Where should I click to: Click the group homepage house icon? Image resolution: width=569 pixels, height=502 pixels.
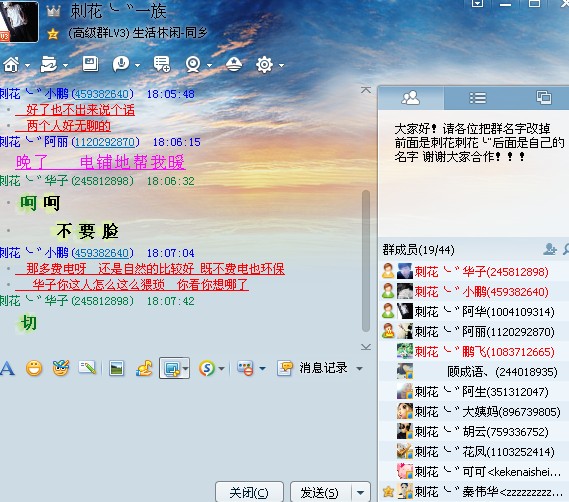coord(11,65)
